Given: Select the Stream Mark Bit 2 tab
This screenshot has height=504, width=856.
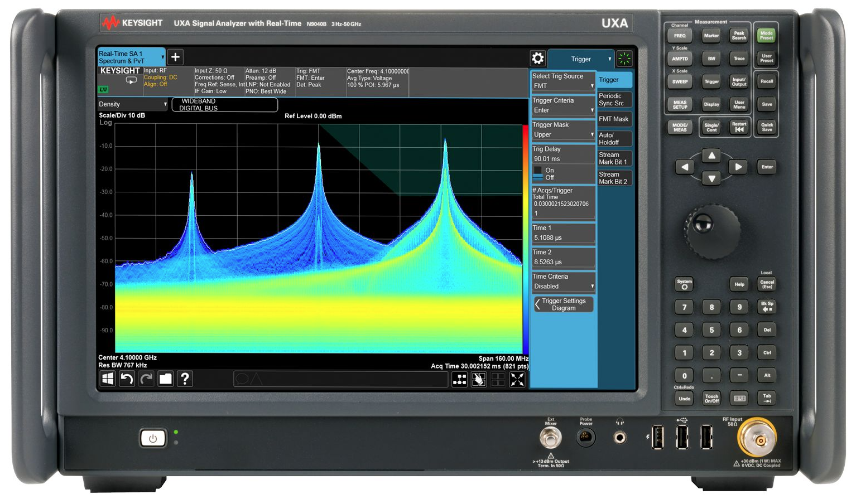Looking at the screenshot, I should (x=615, y=178).
